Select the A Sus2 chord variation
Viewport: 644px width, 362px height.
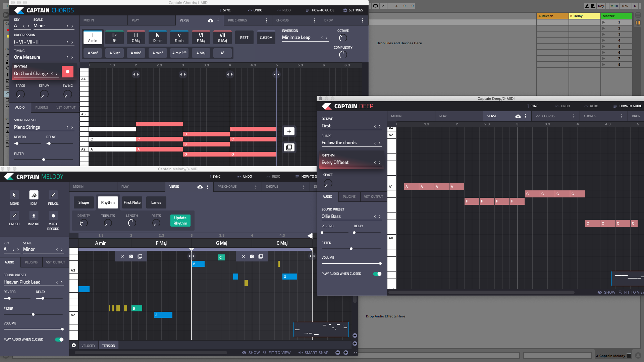point(93,53)
